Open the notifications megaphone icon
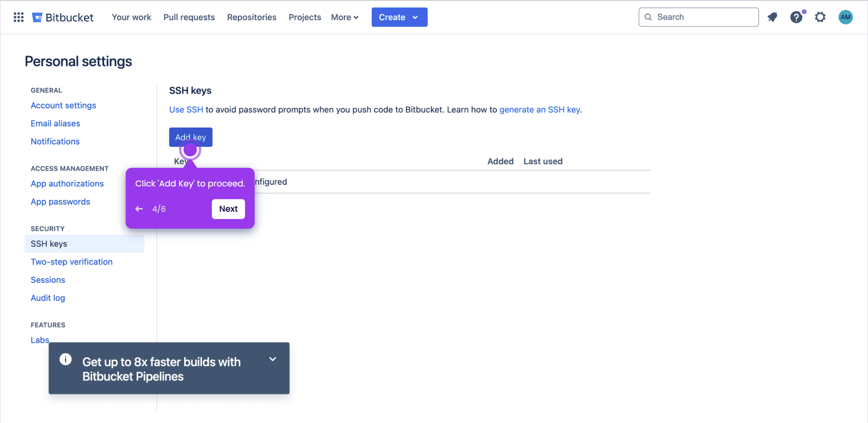The width and height of the screenshot is (868, 423). point(772,17)
